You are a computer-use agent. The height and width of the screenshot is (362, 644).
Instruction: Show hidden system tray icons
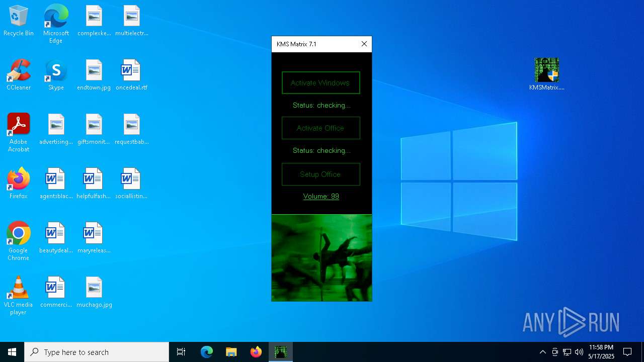tap(542, 352)
